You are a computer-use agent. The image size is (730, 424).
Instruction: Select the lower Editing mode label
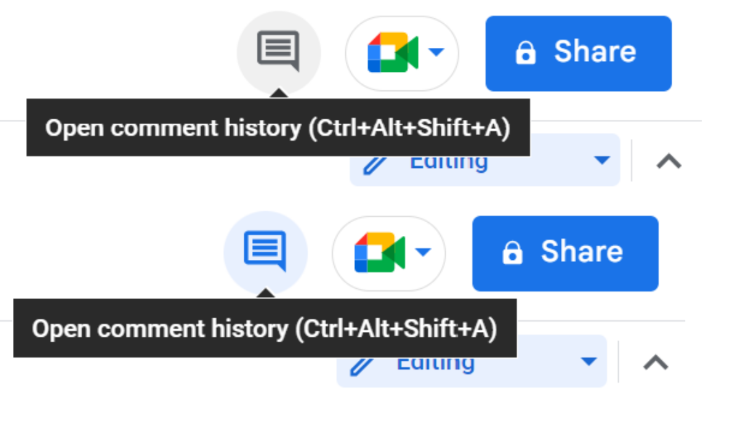click(436, 365)
